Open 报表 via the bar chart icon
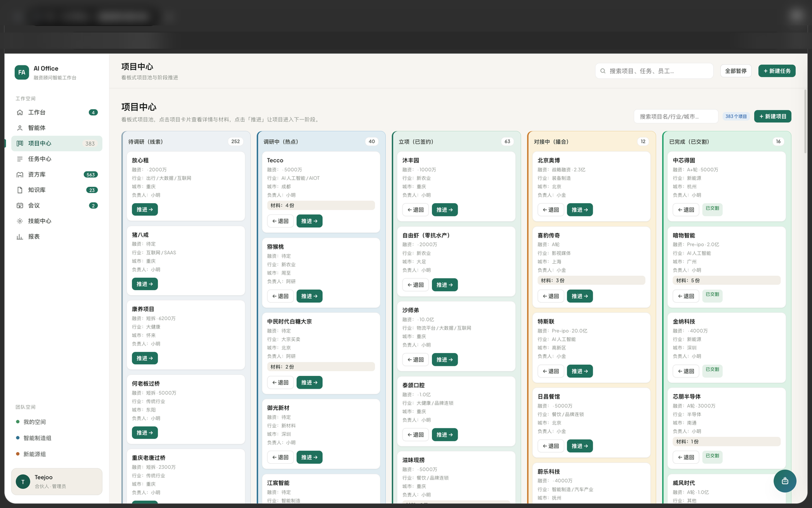The image size is (812, 508). click(20, 237)
